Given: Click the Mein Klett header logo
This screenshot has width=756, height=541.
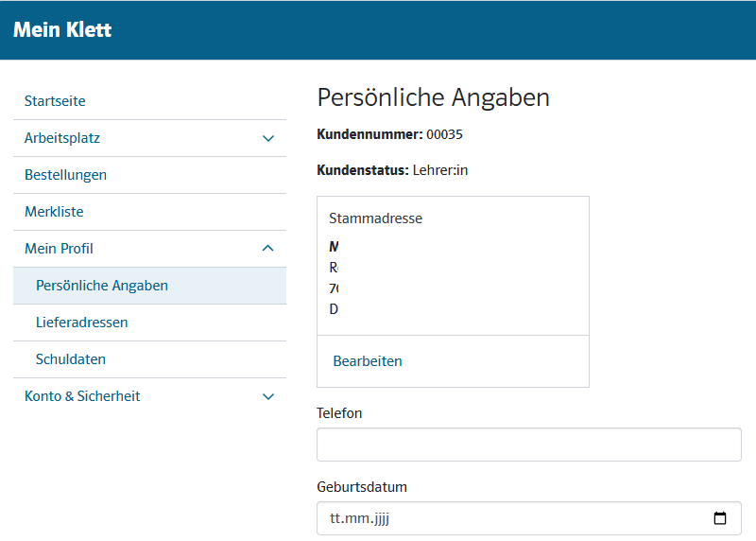Looking at the screenshot, I should coord(62,30).
